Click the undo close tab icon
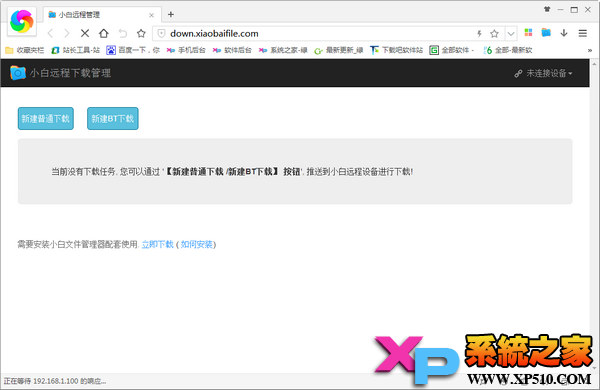 pos(123,34)
